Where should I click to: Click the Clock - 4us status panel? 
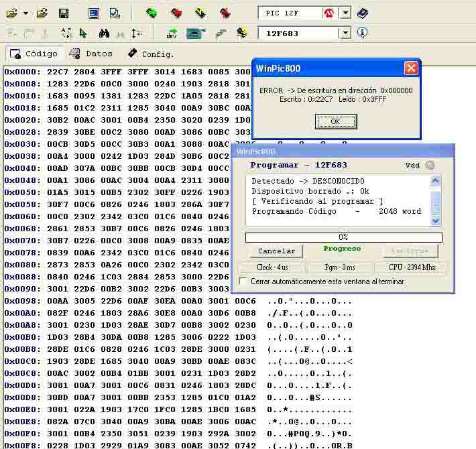272,267
